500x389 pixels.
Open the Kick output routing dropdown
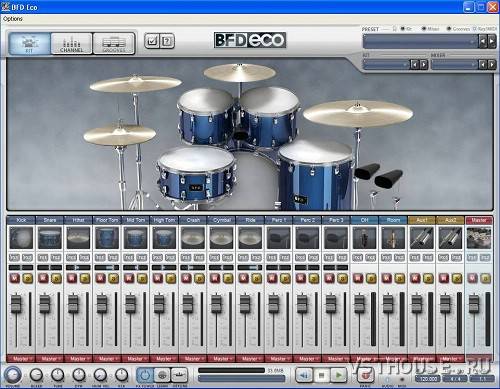point(21,359)
